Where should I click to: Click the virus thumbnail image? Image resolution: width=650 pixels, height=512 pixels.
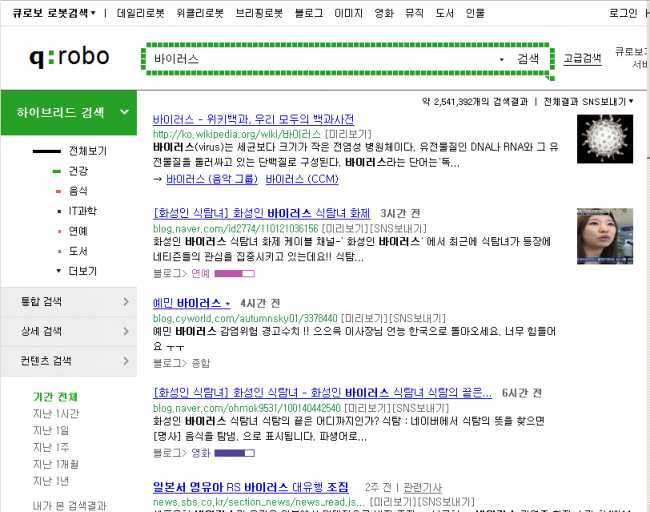pos(605,139)
